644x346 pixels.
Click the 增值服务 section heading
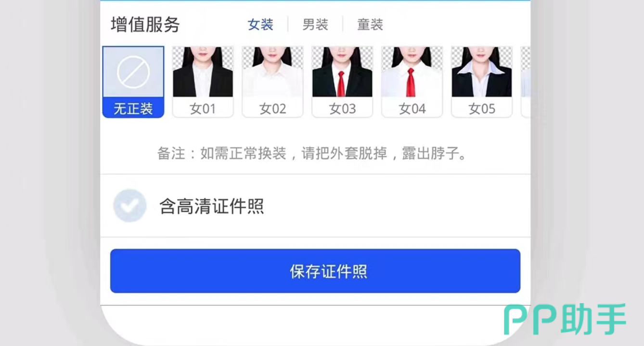(145, 25)
